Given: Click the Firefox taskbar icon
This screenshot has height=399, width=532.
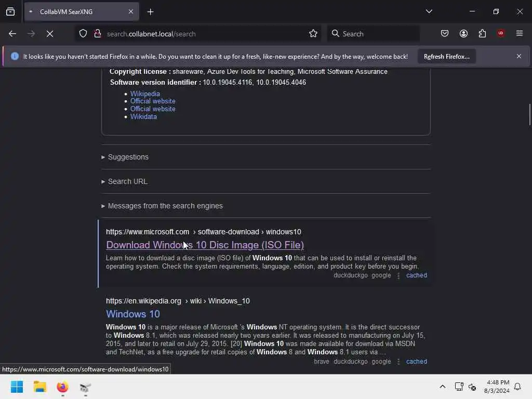Looking at the screenshot, I should coord(62,387).
